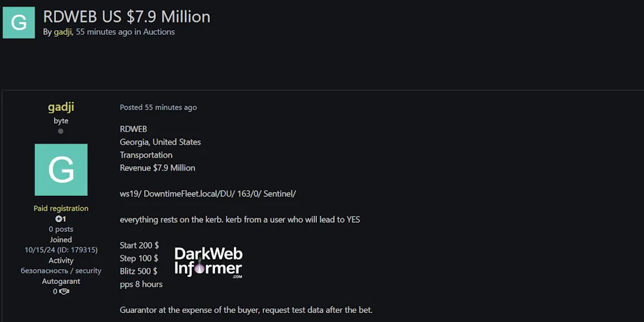This screenshot has width=644, height=322.
Task: Click the '0 posts' count
Action: click(x=61, y=229)
